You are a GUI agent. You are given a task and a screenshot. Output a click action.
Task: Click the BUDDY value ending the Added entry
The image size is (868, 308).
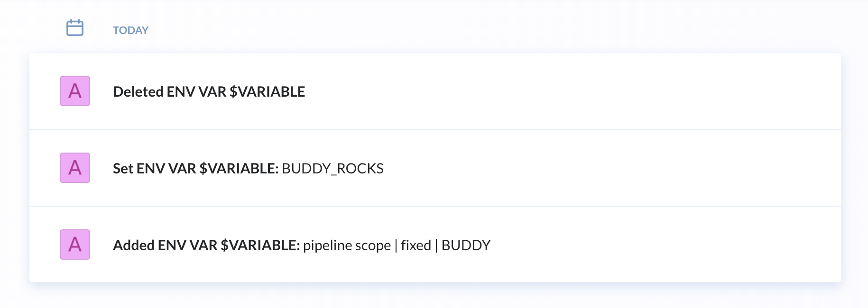(466, 245)
